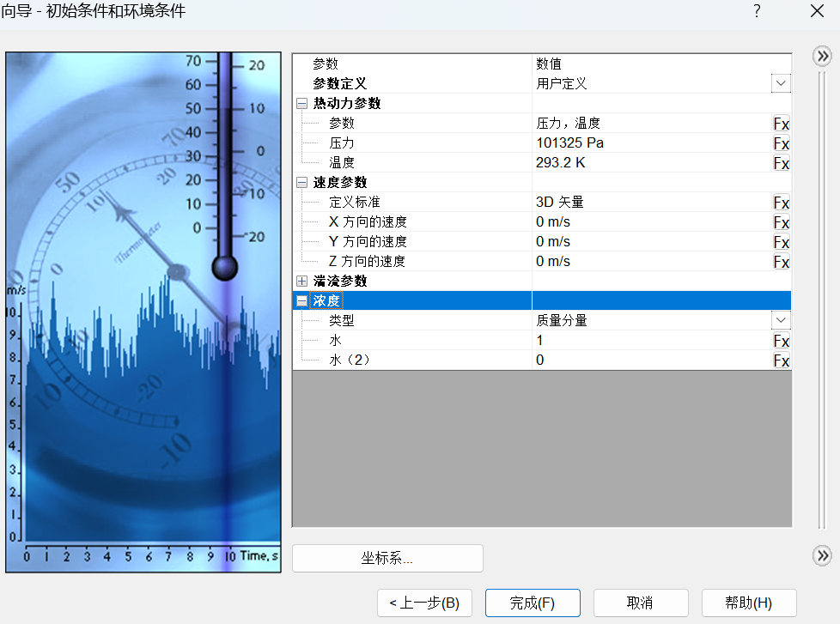Click Fx icon beside X 方向的速度

pos(781,222)
